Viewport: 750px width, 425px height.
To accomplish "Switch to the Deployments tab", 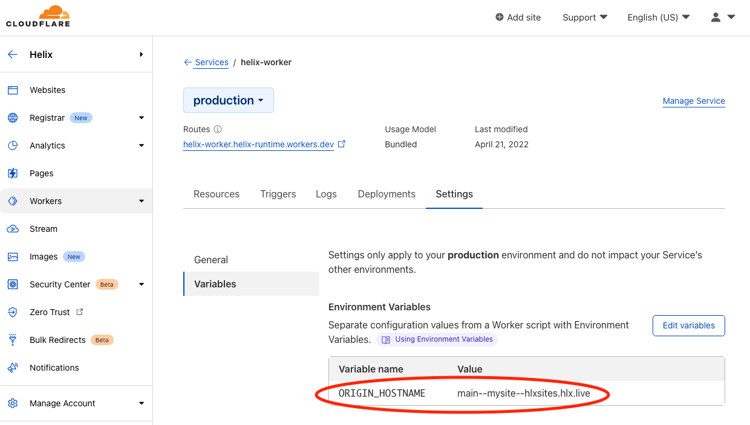I will point(386,194).
